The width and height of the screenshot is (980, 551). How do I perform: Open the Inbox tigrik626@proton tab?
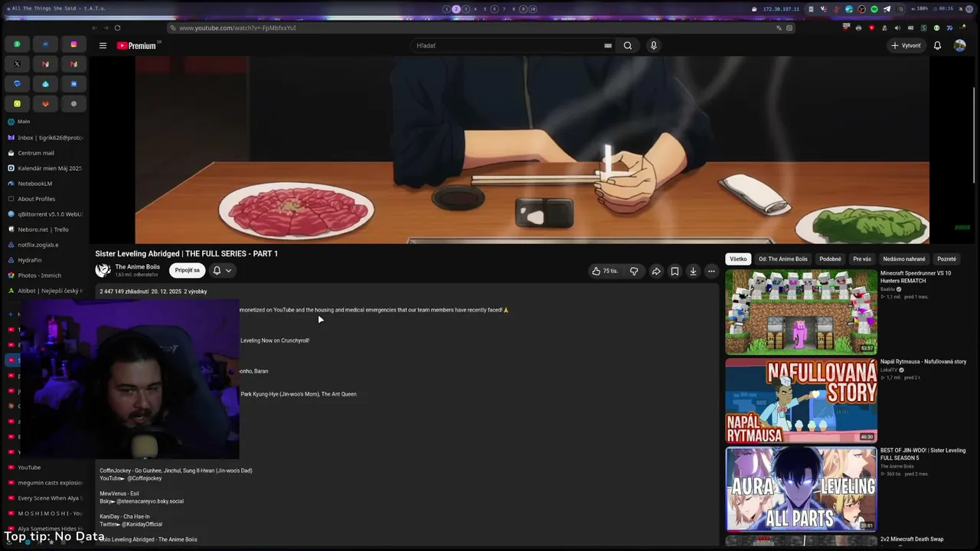(x=44, y=138)
